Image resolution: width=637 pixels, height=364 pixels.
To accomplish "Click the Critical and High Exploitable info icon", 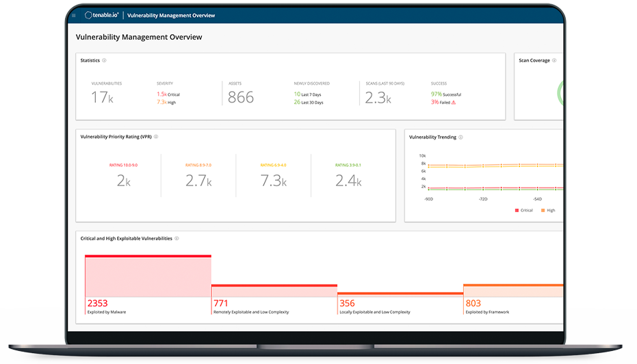I will 177,239.
